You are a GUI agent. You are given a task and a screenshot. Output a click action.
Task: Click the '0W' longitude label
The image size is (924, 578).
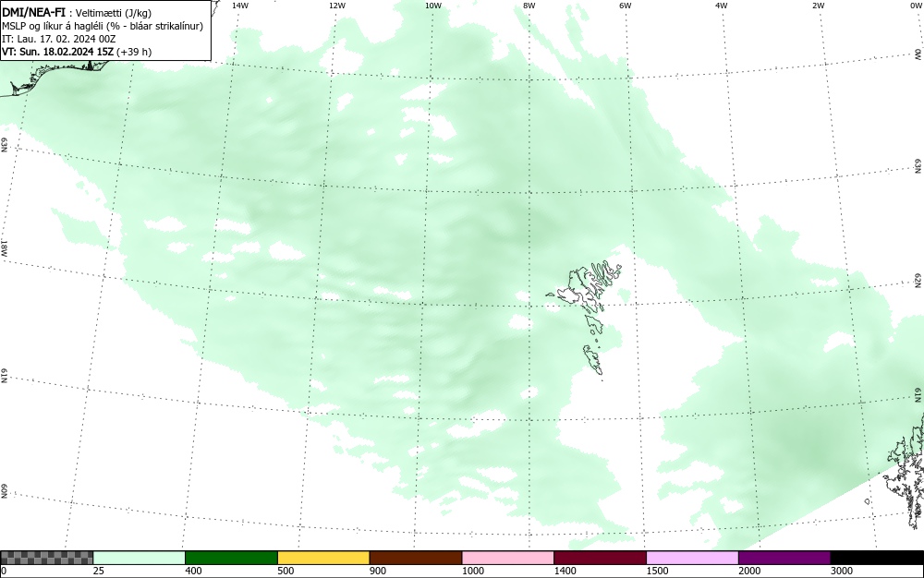click(x=915, y=6)
